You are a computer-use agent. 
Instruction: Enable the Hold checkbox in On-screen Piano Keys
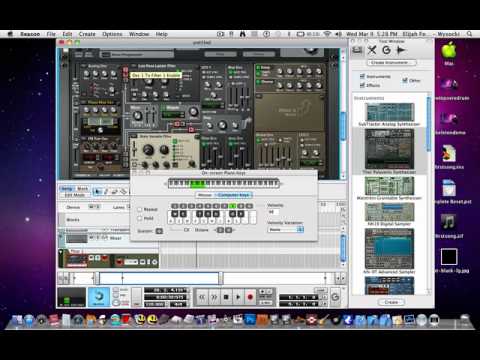coord(140,218)
